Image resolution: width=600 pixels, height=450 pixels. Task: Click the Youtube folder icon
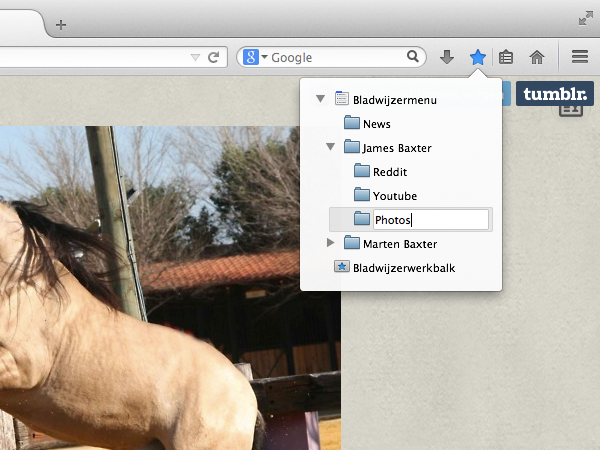362,194
